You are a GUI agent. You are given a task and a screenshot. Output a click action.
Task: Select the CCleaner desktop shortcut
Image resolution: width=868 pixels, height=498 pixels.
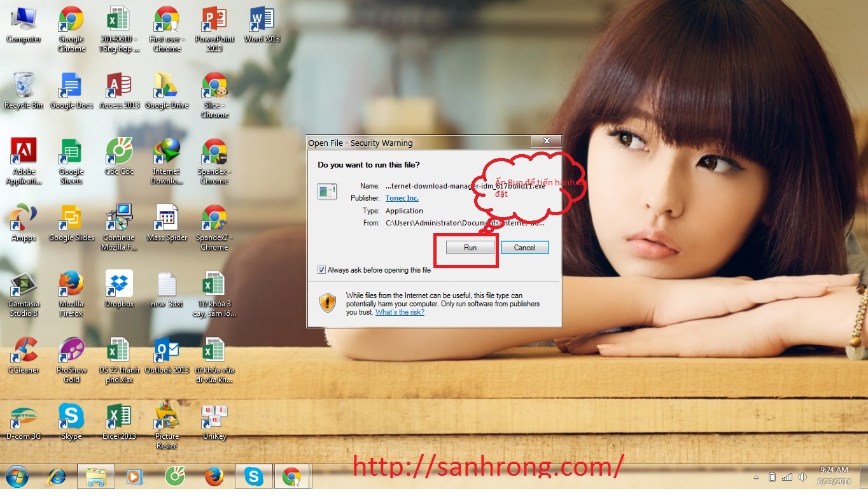24,355
